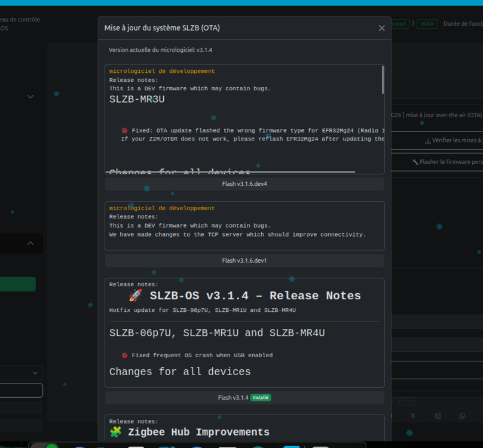
Task: Focus the outlined input field in sidebar
Action: [21, 391]
